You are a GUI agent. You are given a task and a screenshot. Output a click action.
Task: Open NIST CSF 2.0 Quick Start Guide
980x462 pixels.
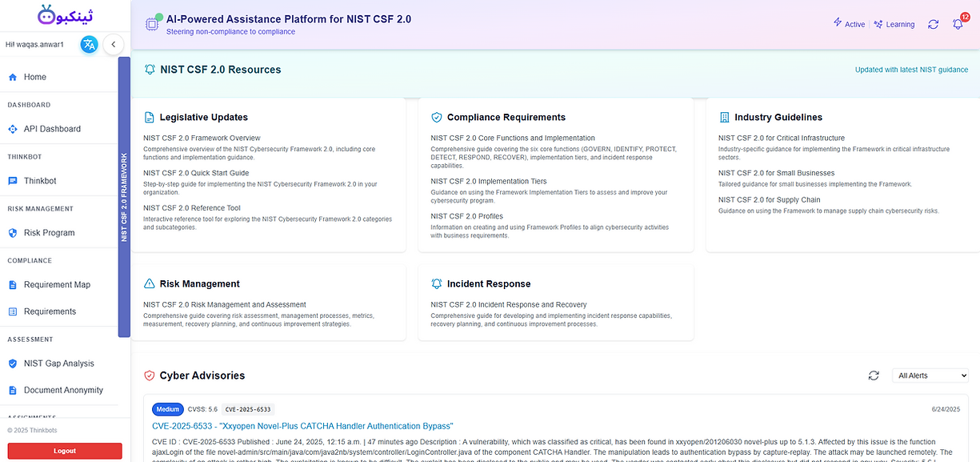[196, 173]
